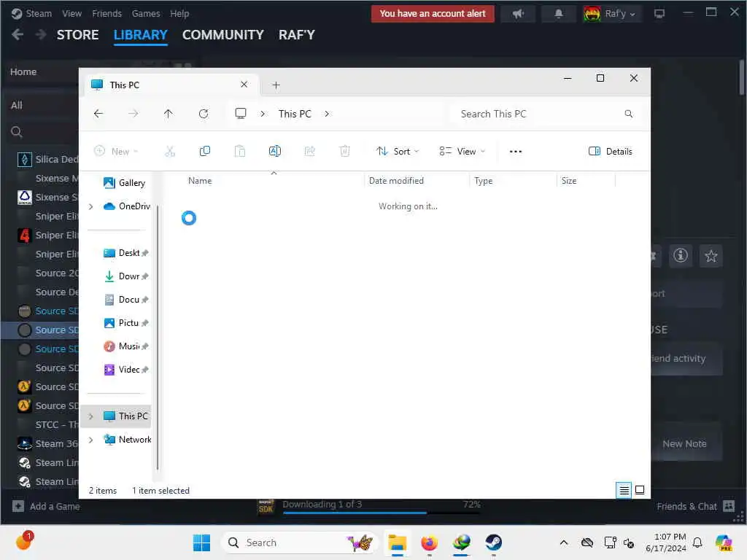
Task: Click the computer icon in the address bar
Action: pos(241,113)
